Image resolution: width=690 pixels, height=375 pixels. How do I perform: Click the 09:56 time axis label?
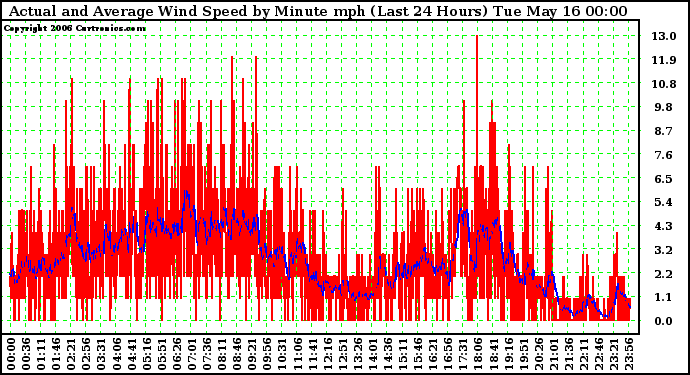pyautogui.click(x=267, y=354)
